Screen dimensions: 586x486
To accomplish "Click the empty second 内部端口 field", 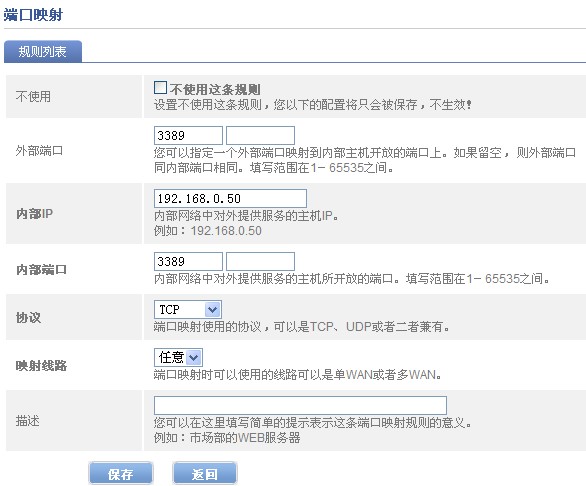I will [x=260, y=261].
